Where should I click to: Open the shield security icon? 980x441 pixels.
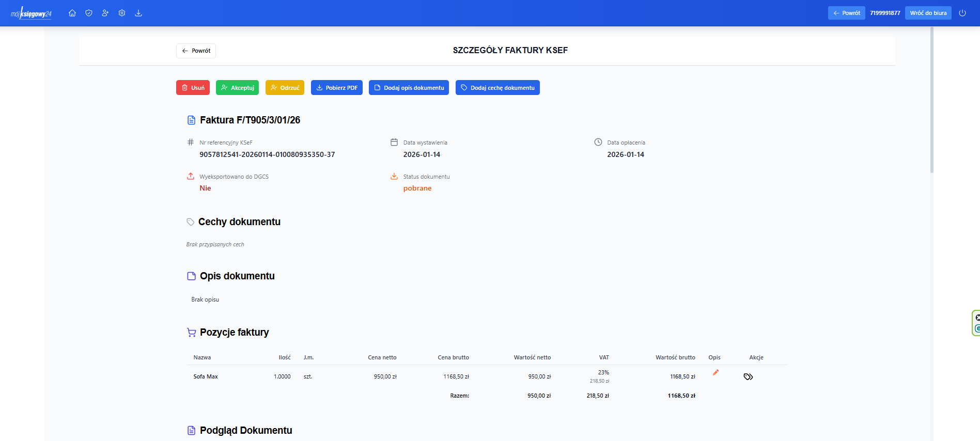pos(89,13)
